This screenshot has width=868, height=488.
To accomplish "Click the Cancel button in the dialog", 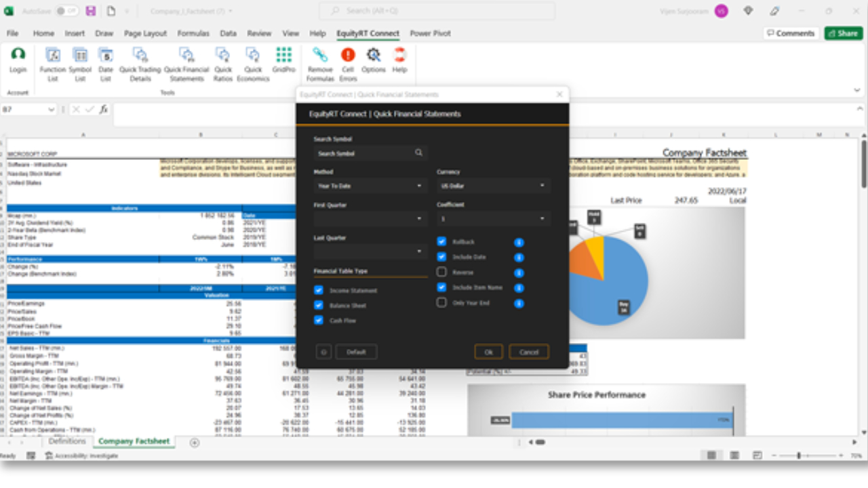I will [x=529, y=352].
